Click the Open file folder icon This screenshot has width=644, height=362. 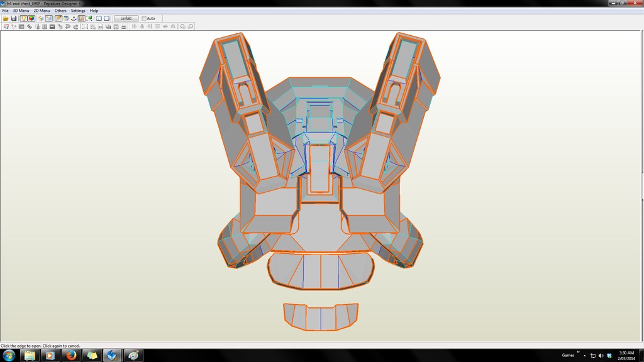click(x=6, y=18)
